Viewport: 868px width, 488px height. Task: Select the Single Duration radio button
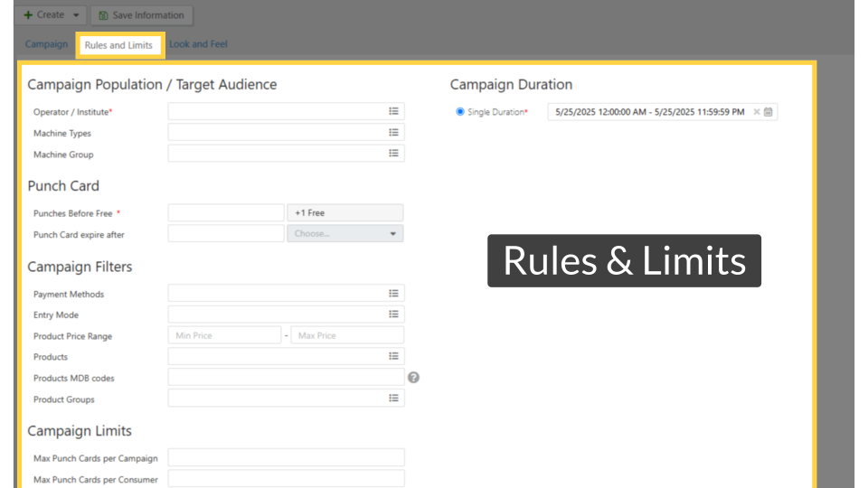click(x=460, y=112)
